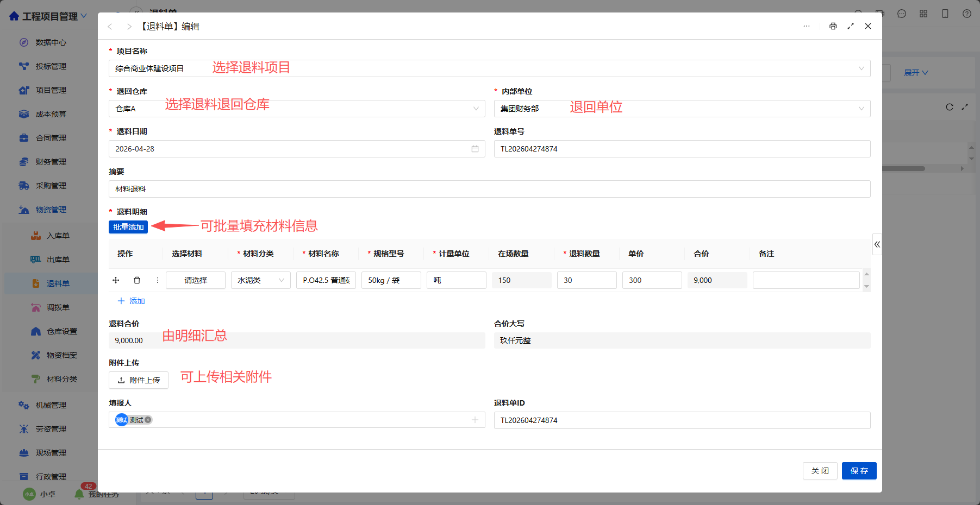The height and width of the screenshot is (505, 980).
Task: Open the dialog's three-dot menu
Action: (807, 26)
